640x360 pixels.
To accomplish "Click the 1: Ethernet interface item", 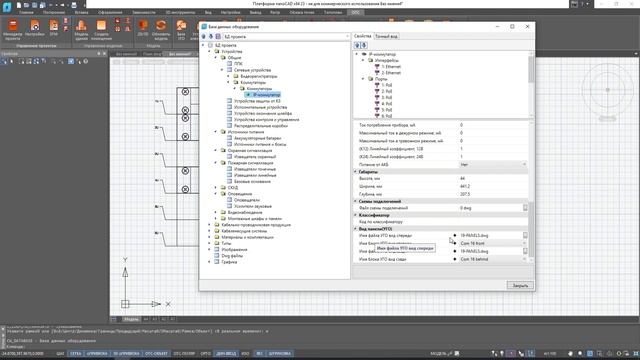I will [x=388, y=67].
